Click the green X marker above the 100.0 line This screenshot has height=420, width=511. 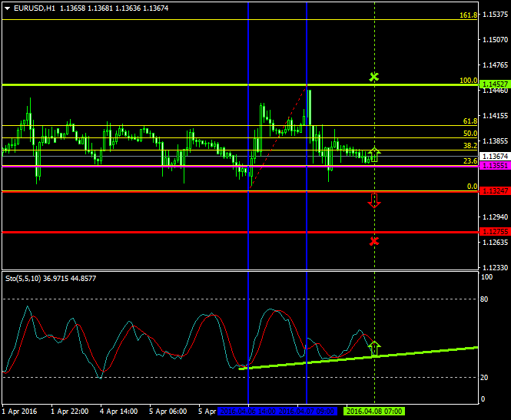[374, 77]
